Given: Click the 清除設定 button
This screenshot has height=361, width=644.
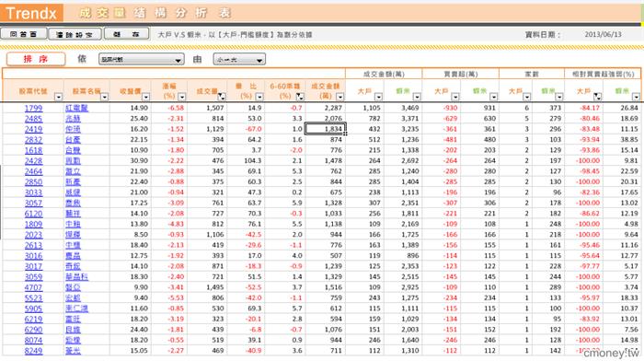Looking at the screenshot, I should pos(75,34).
